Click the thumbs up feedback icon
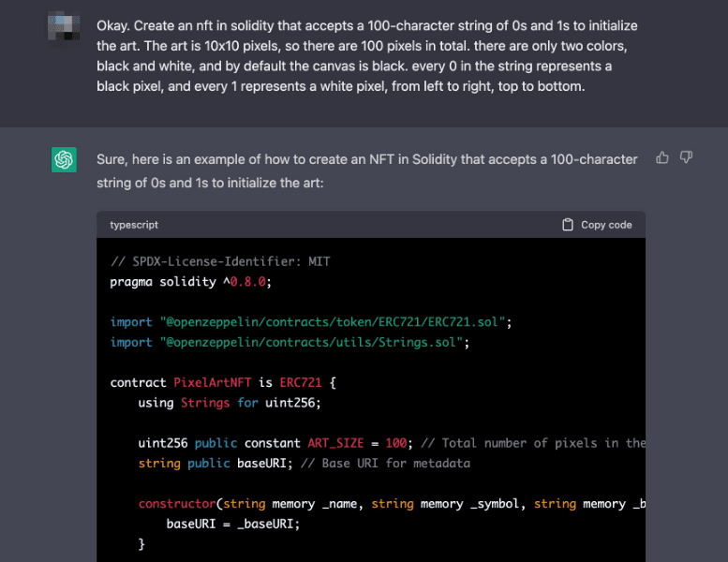 coord(662,157)
